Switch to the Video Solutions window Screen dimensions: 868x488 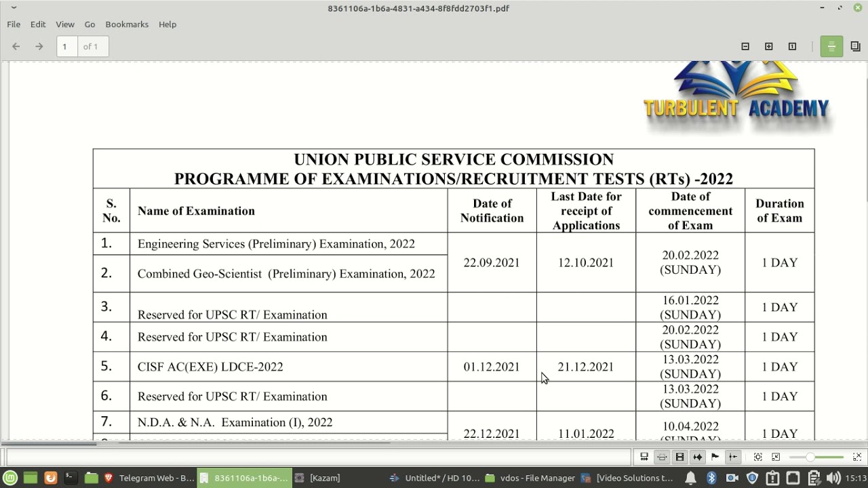(x=627, y=478)
